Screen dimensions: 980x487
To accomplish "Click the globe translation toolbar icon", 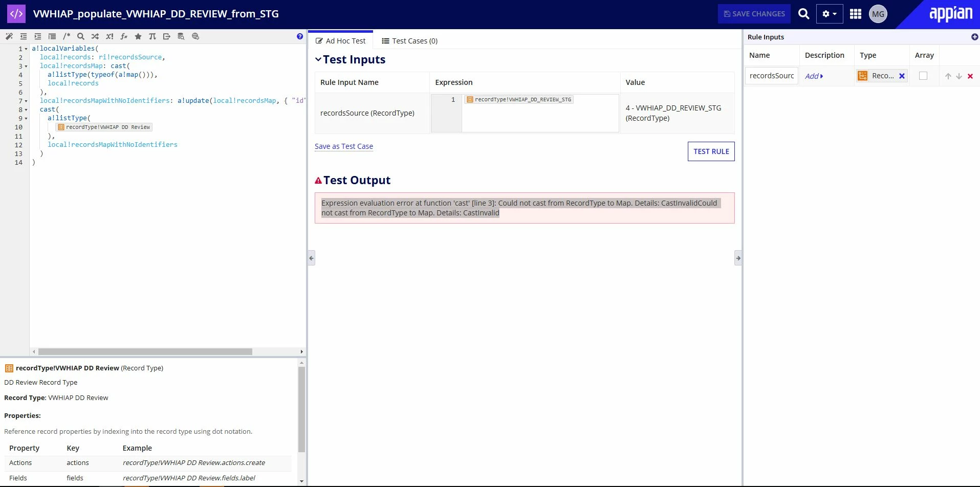I will (195, 36).
